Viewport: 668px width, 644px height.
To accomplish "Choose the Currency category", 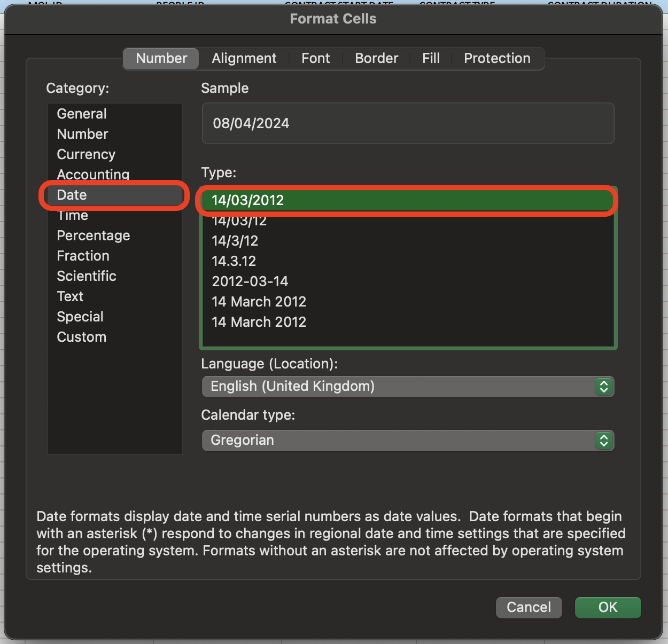I will pyautogui.click(x=86, y=154).
